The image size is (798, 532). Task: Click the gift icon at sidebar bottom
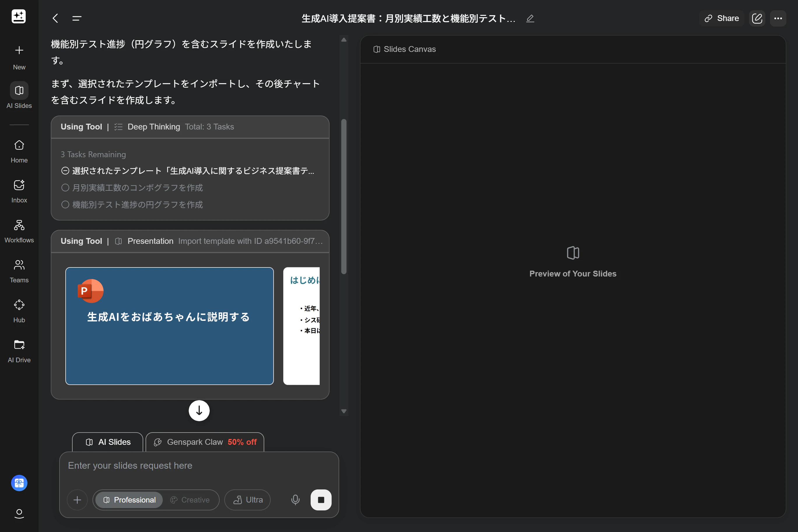click(x=19, y=483)
